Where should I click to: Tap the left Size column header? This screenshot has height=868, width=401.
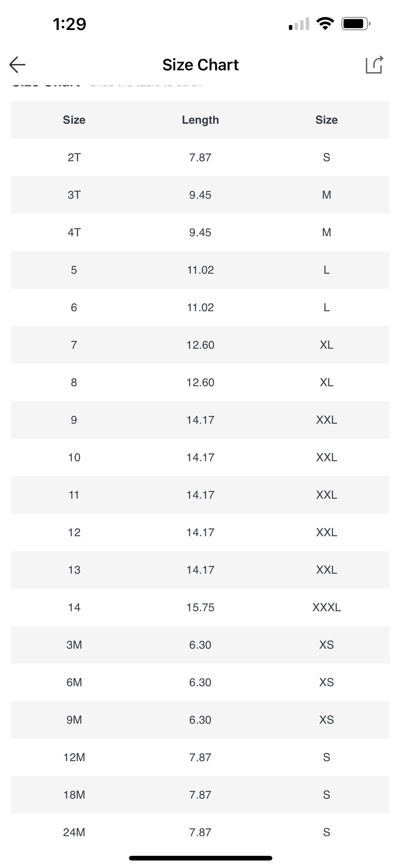[74, 120]
